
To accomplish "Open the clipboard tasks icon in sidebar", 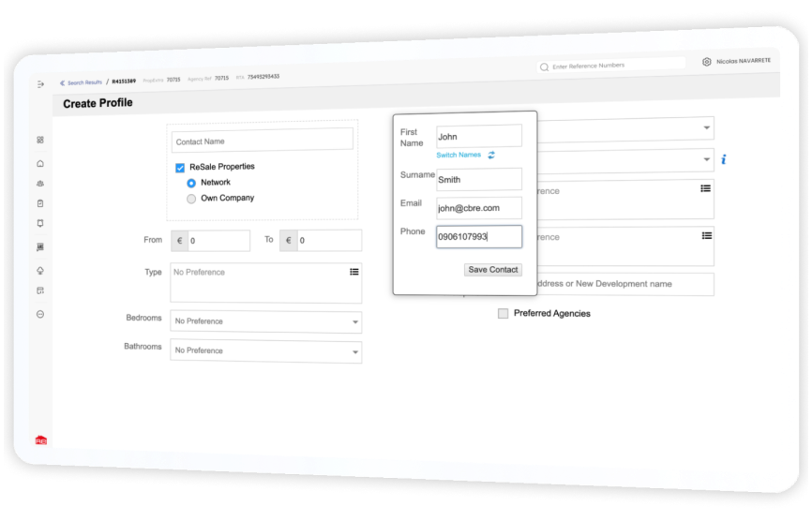I will click(40, 203).
